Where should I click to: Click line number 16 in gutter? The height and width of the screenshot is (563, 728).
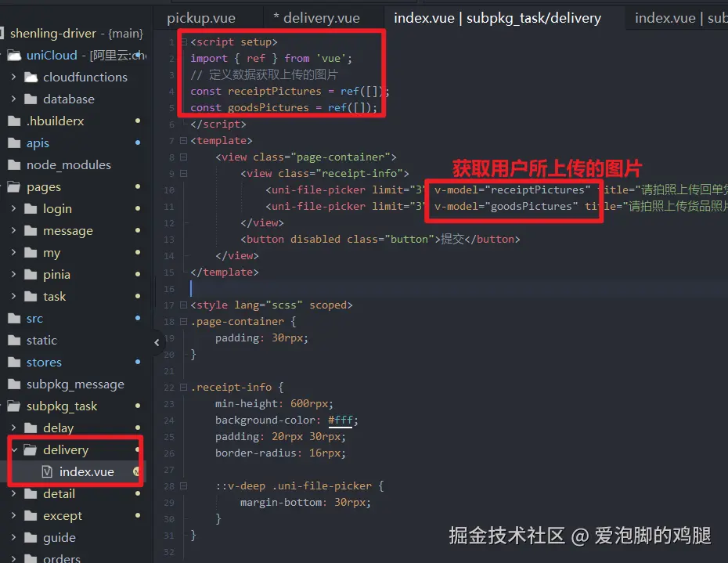169,289
